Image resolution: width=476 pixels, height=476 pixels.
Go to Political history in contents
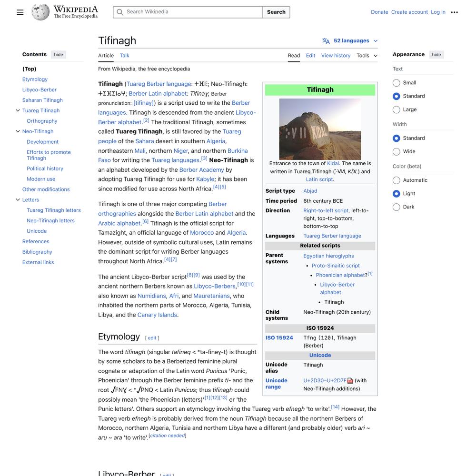(x=45, y=169)
